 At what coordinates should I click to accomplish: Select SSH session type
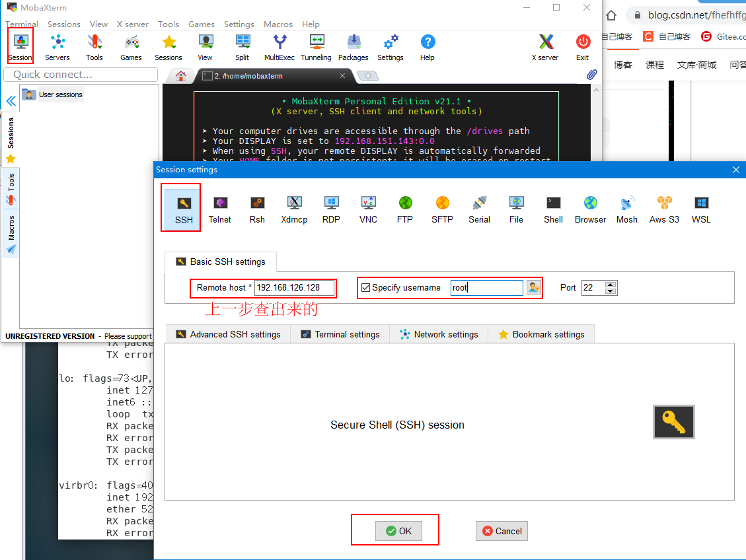coord(184,209)
